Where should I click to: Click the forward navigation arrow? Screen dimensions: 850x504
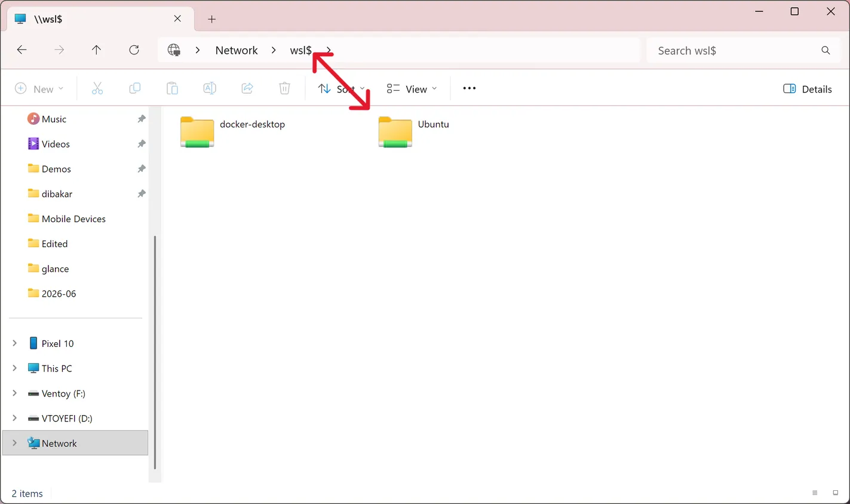click(x=59, y=50)
